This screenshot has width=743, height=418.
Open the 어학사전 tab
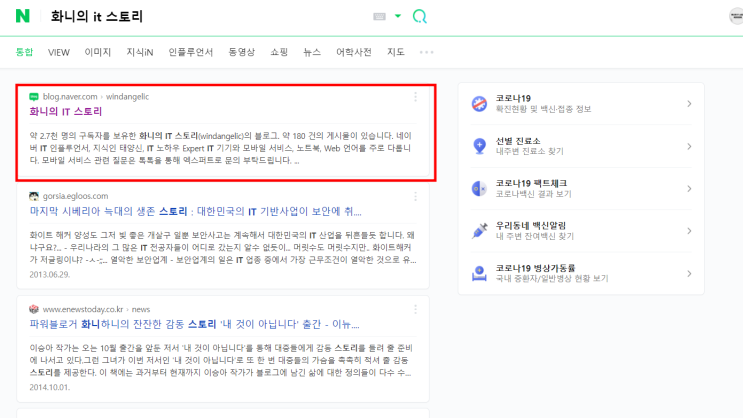(x=353, y=52)
